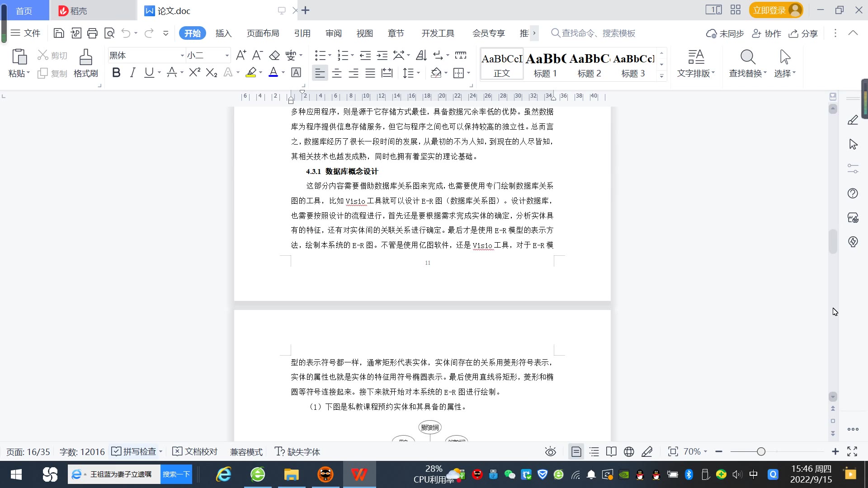This screenshot has width=868, height=488.
Task: Open font size dropdown (小二)
Action: pyautogui.click(x=227, y=56)
